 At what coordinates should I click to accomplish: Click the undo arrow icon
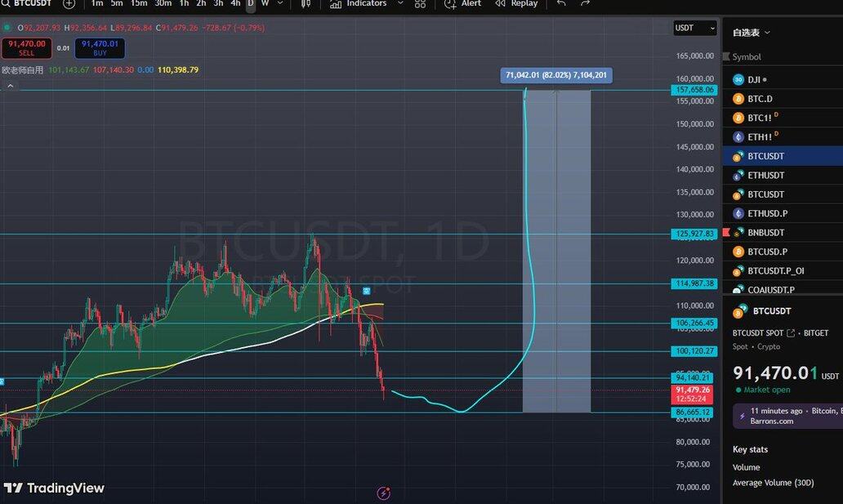click(x=561, y=4)
